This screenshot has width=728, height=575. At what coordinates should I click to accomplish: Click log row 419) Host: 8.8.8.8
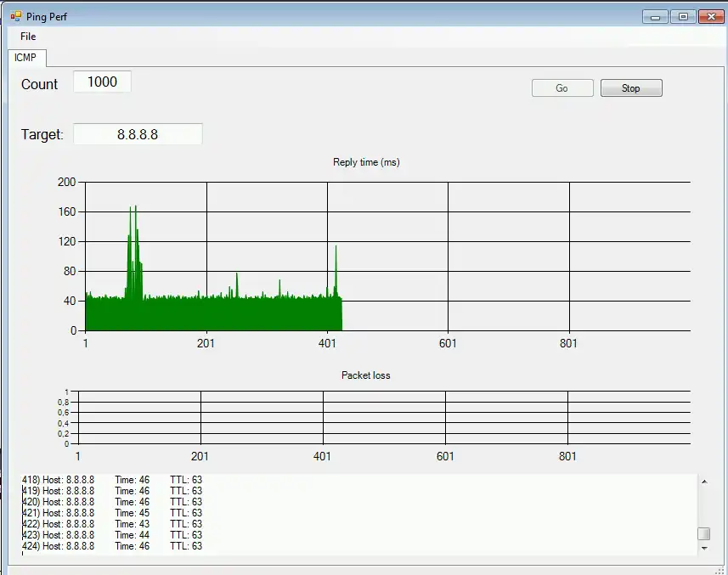point(112,491)
